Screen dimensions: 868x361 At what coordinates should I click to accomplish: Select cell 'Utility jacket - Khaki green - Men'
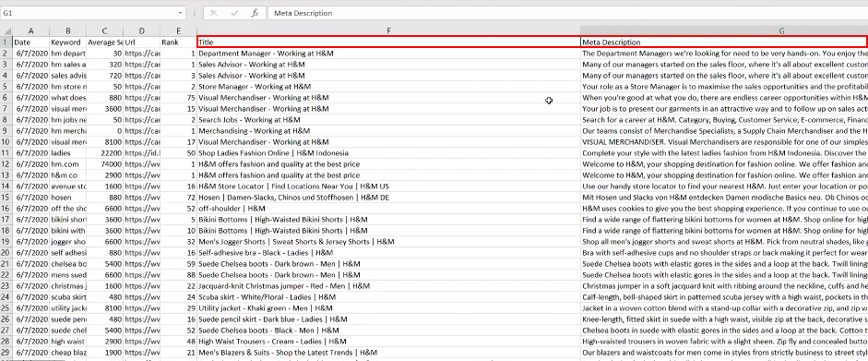pyautogui.click(x=388, y=307)
